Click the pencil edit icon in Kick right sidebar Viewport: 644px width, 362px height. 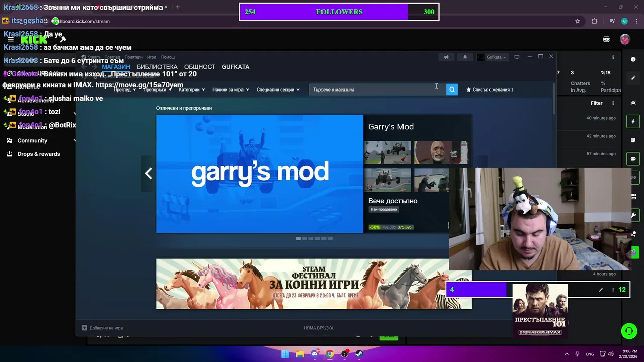click(x=633, y=78)
